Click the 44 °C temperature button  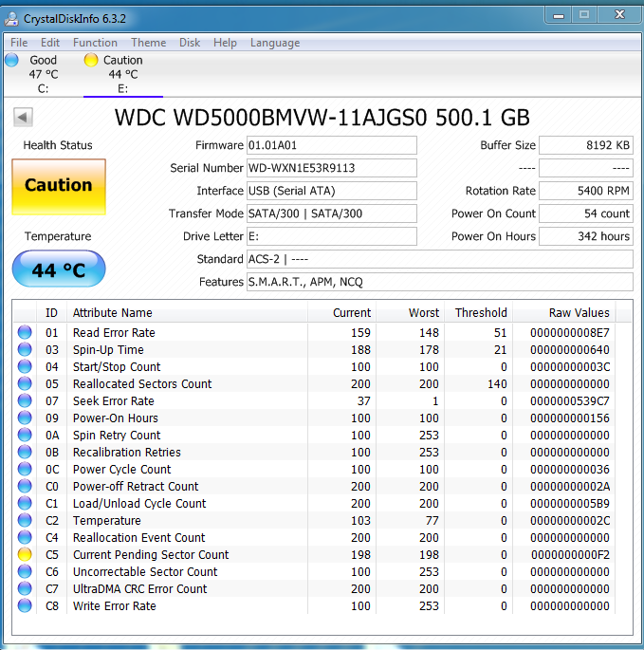59,269
